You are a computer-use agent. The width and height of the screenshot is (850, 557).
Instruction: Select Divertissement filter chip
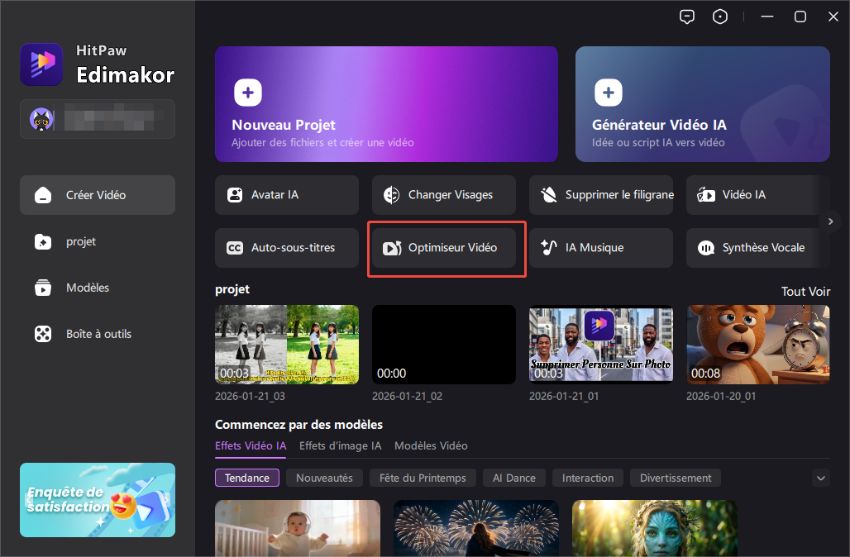675,478
